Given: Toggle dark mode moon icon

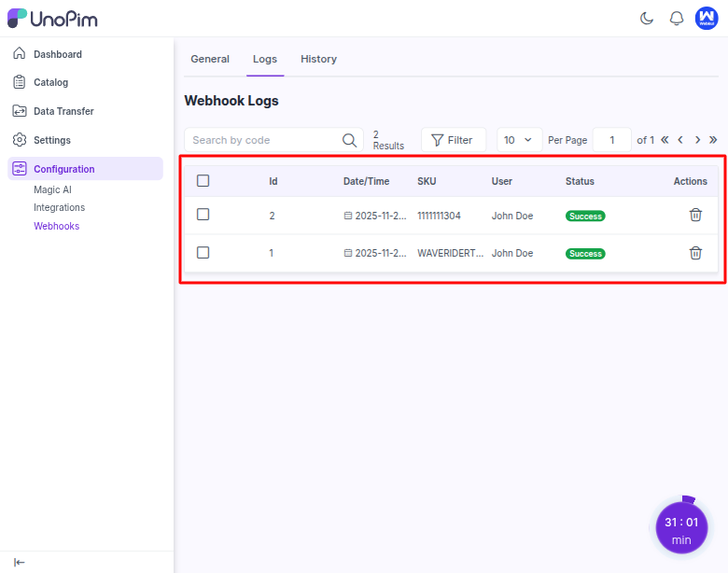Looking at the screenshot, I should [646, 19].
